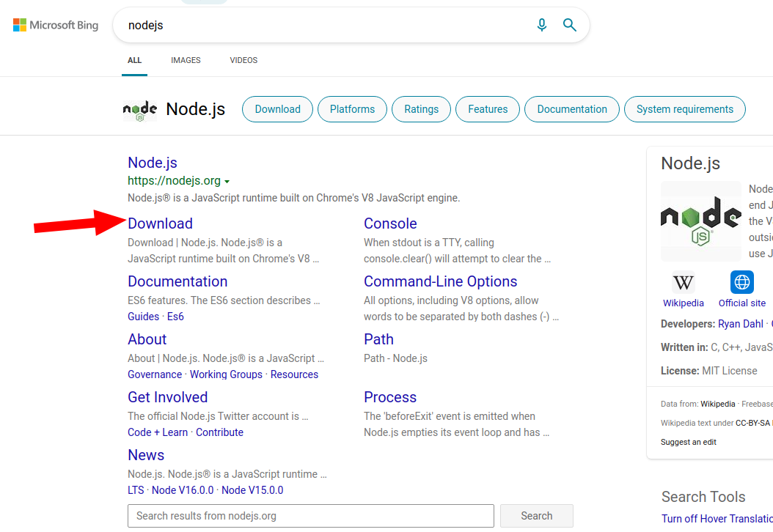Open the Command-Line Options sublink

[x=440, y=281]
